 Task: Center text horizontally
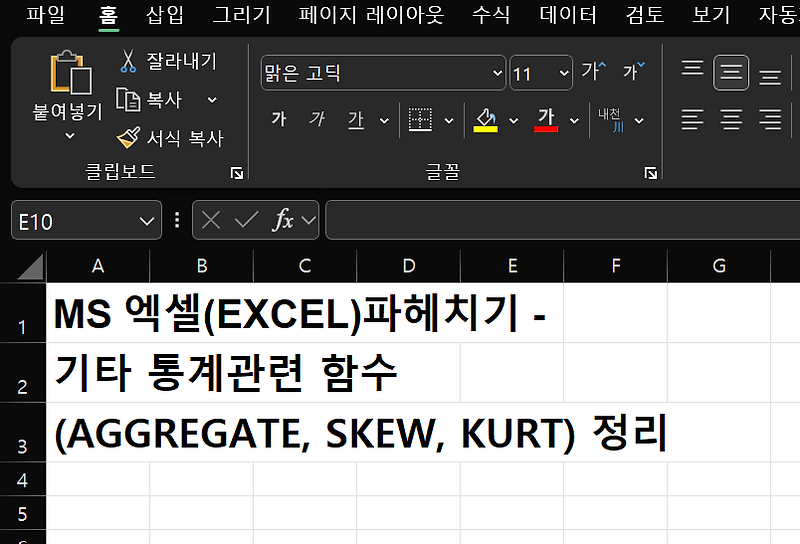[x=731, y=119]
